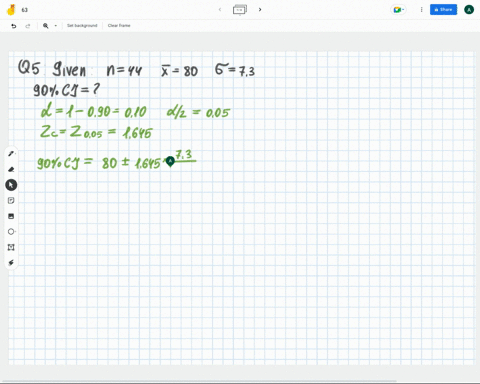Image resolution: width=480 pixels, height=384 pixels.
Task: Click the handwritten "Q5" text
Action: [x=29, y=67]
